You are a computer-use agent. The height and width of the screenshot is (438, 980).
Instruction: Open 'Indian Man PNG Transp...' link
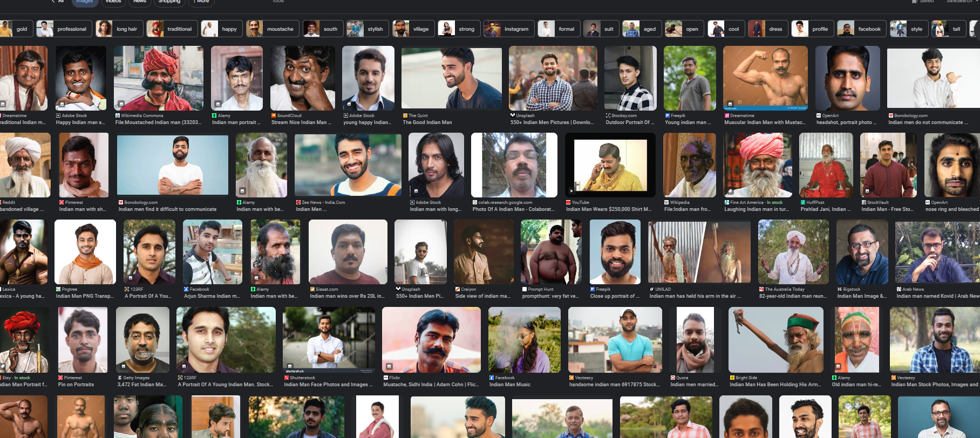tap(85, 296)
